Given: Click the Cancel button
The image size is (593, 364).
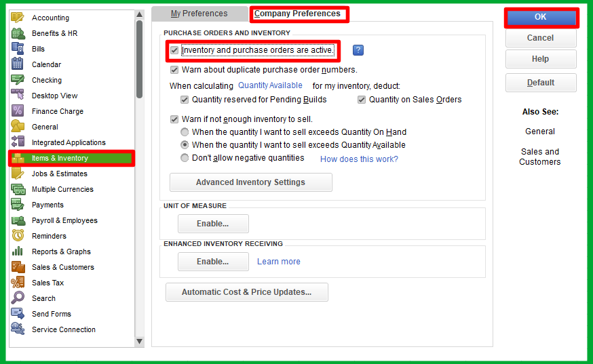Looking at the screenshot, I should coord(541,38).
